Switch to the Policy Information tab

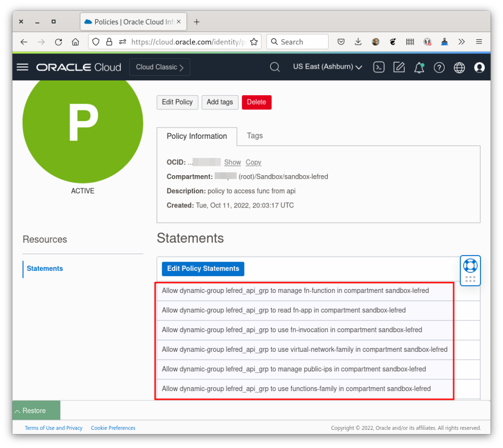(x=196, y=136)
